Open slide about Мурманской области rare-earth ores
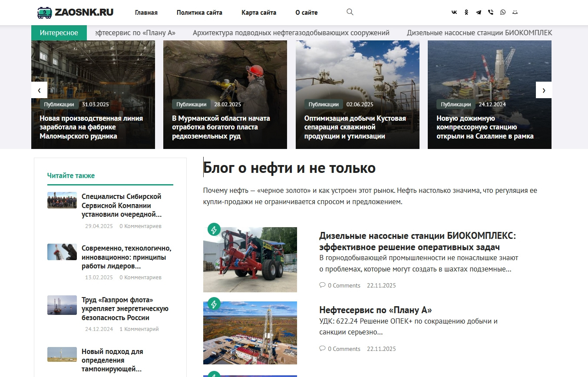The height and width of the screenshot is (377, 588). pos(221,127)
